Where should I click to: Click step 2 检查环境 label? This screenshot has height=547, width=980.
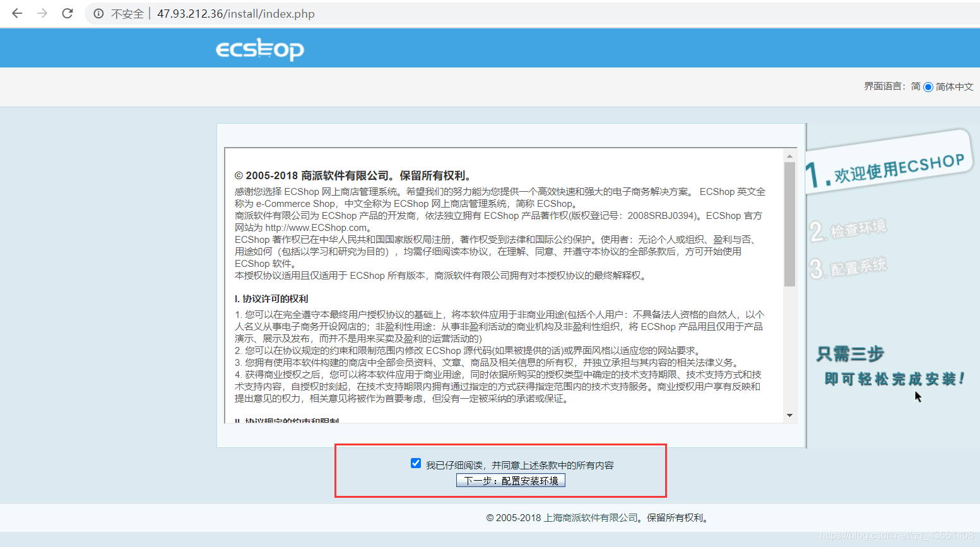click(849, 230)
